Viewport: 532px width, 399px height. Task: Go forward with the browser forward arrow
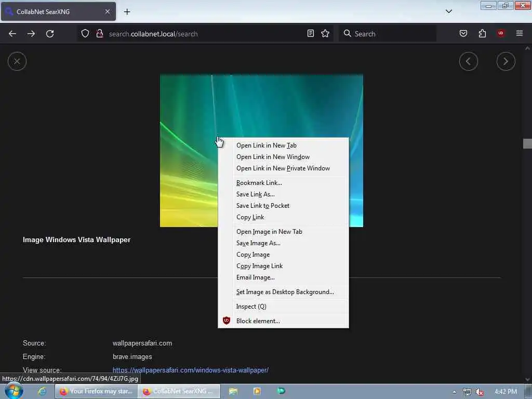pos(31,34)
